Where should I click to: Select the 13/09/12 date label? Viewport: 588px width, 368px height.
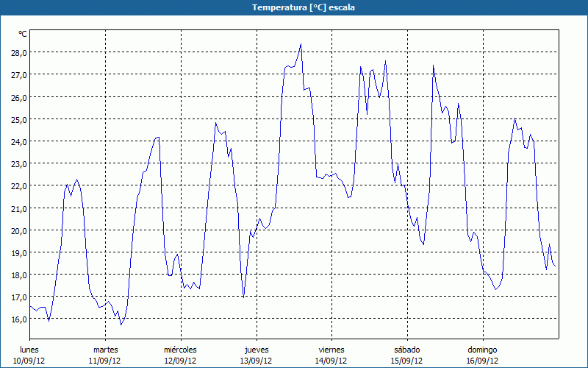(256, 361)
